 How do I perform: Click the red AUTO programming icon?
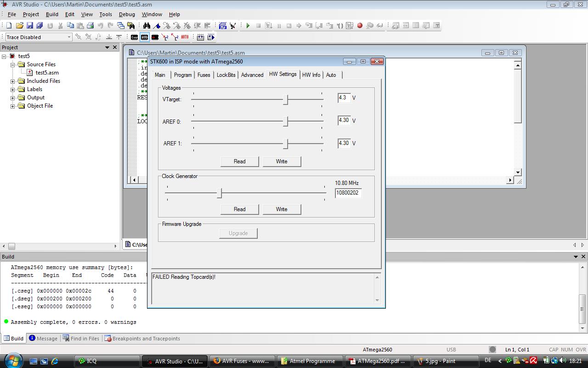coord(185,37)
